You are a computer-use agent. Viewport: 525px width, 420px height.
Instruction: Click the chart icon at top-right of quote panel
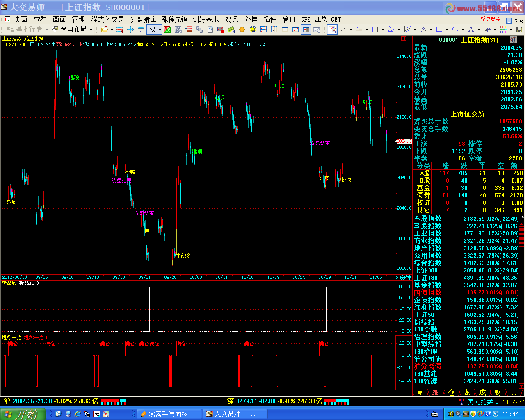[514, 39]
